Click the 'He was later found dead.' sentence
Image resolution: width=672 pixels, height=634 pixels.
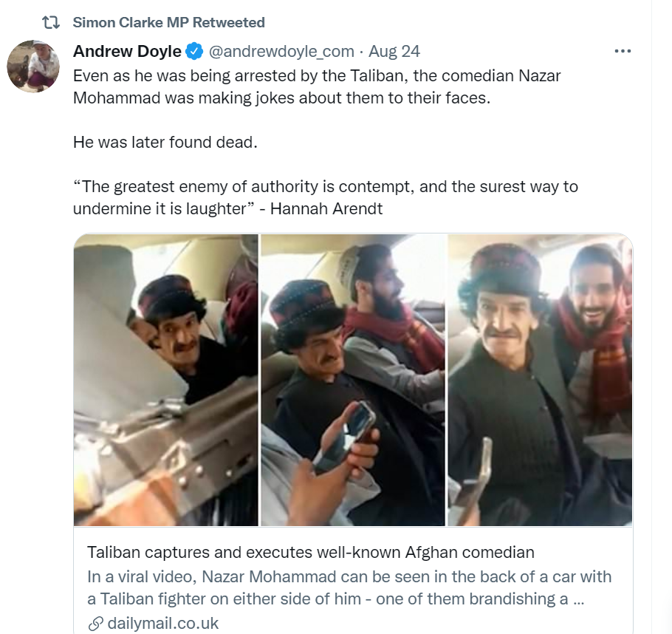click(x=165, y=142)
